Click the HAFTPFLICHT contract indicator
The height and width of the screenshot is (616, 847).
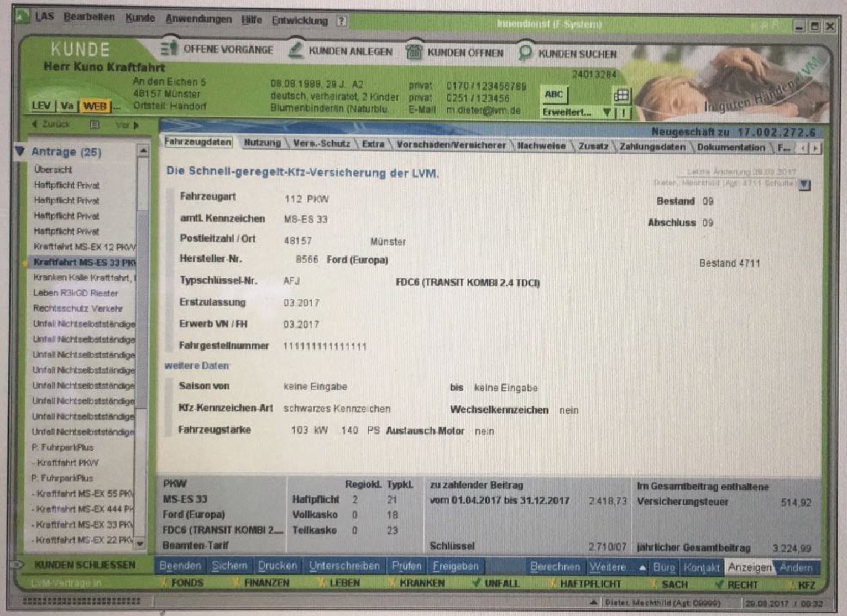point(584,583)
